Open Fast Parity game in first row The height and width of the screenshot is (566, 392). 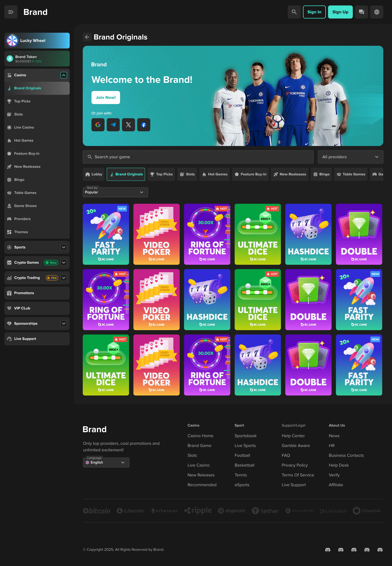coord(106,234)
